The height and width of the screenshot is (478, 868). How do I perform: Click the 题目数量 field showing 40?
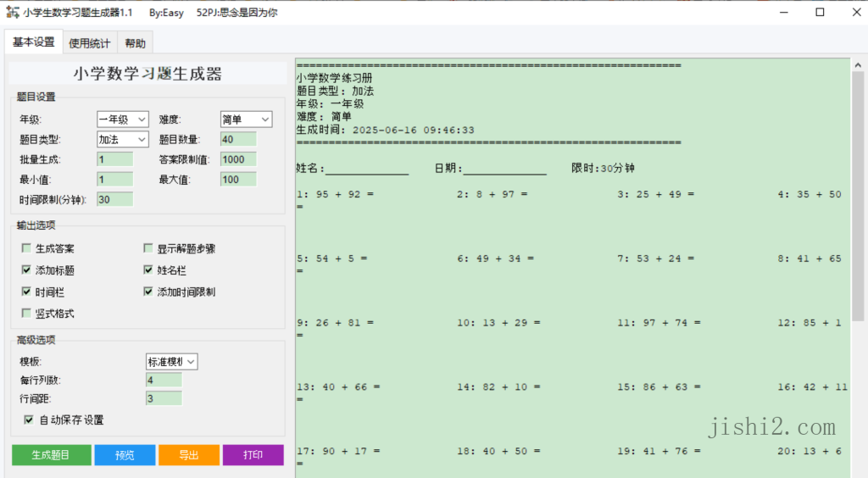[x=238, y=139]
